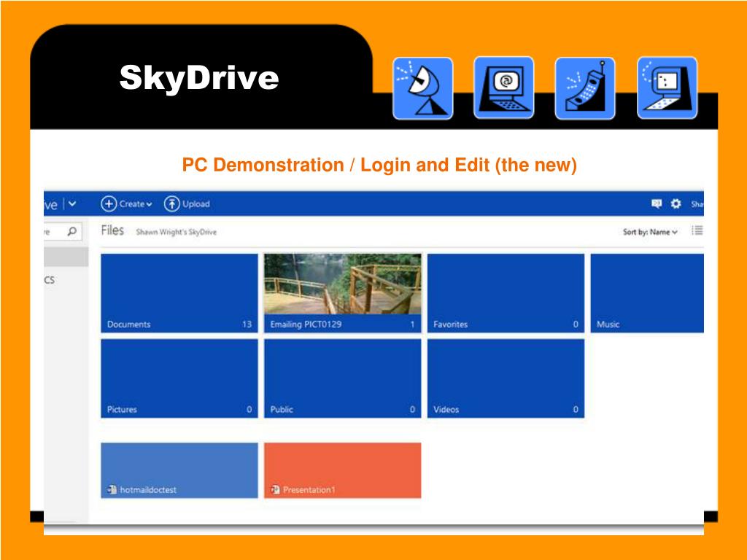Click the sidebar item ending in CS
This screenshot has width=747, height=560.
50,280
